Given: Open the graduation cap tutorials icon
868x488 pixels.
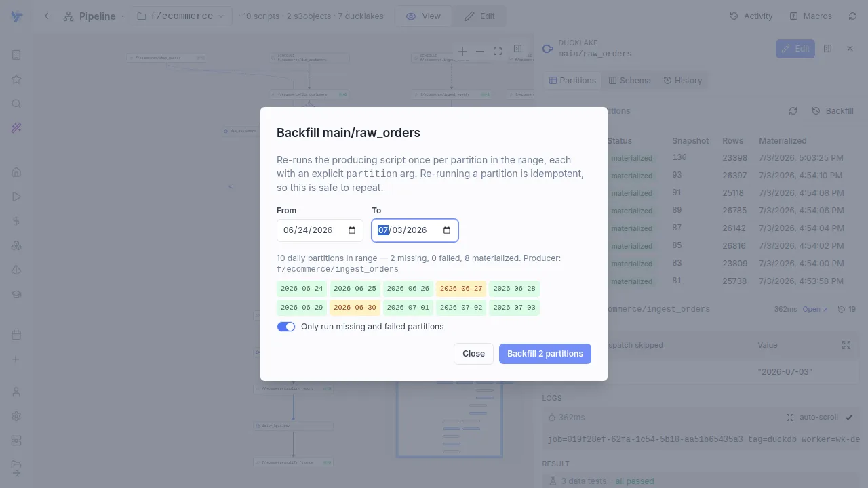Looking at the screenshot, I should pyautogui.click(x=17, y=294).
